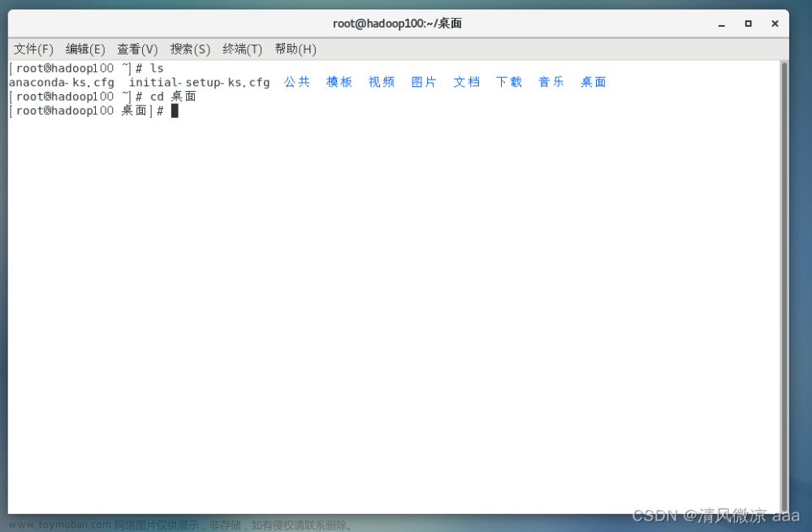Image resolution: width=812 pixels, height=532 pixels.
Task: Click the initial-setup-ks.cfg file name
Action: point(200,82)
